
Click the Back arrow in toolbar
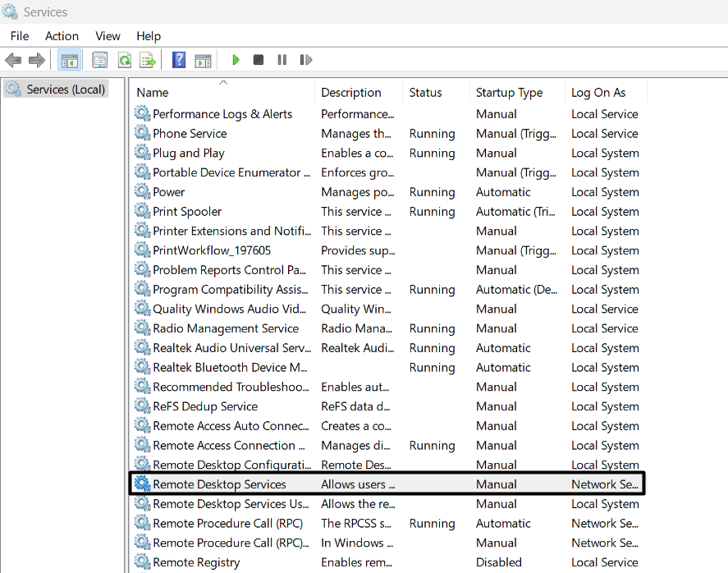coord(13,60)
